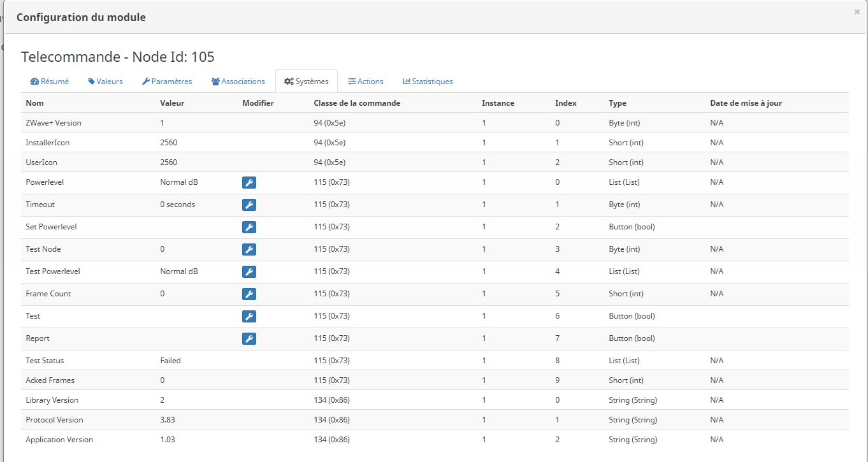This screenshot has height=462, width=868.
Task: Click the Instance column header
Action: click(x=498, y=103)
